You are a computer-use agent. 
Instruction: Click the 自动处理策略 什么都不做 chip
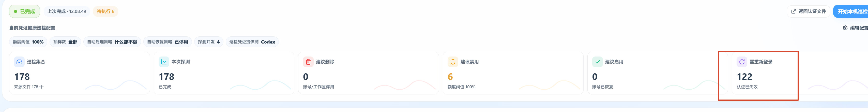click(x=112, y=42)
